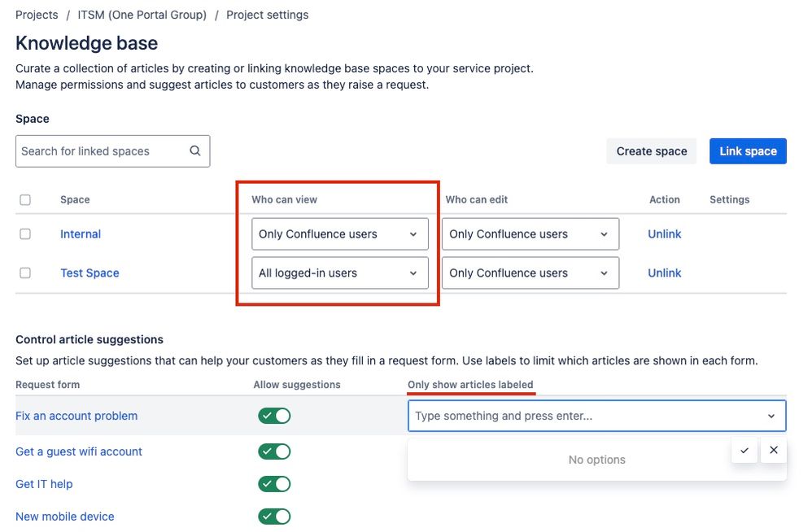Open Test Space 'Who can view' dropdown
812x532 pixels.
(x=339, y=273)
